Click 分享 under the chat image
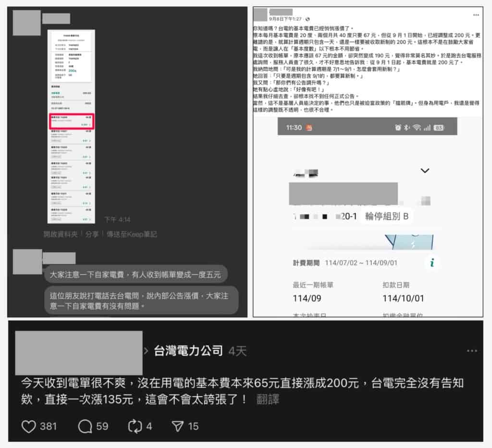492x448 pixels. coord(92,234)
